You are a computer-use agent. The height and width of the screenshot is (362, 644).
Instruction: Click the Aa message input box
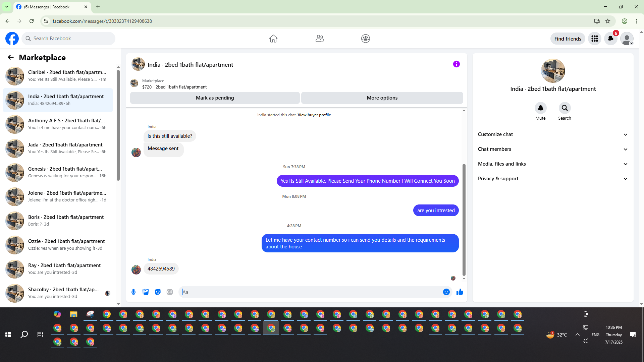pos(310,292)
